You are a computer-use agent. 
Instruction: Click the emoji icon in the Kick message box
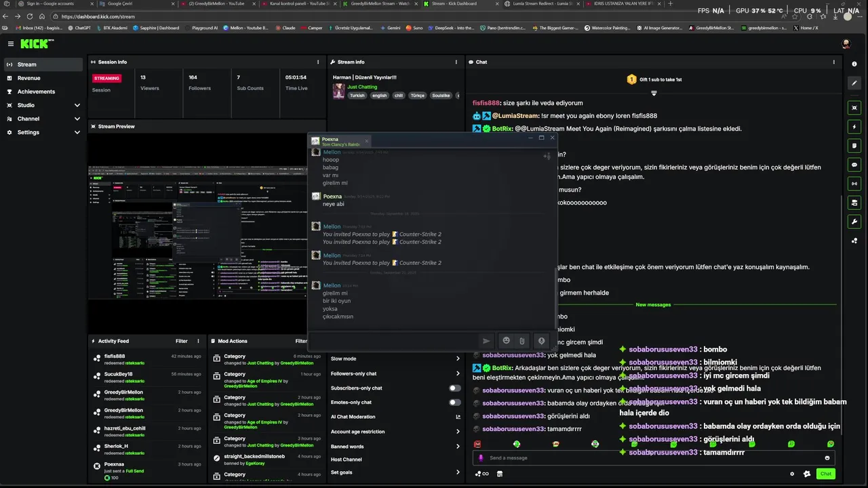point(827,457)
